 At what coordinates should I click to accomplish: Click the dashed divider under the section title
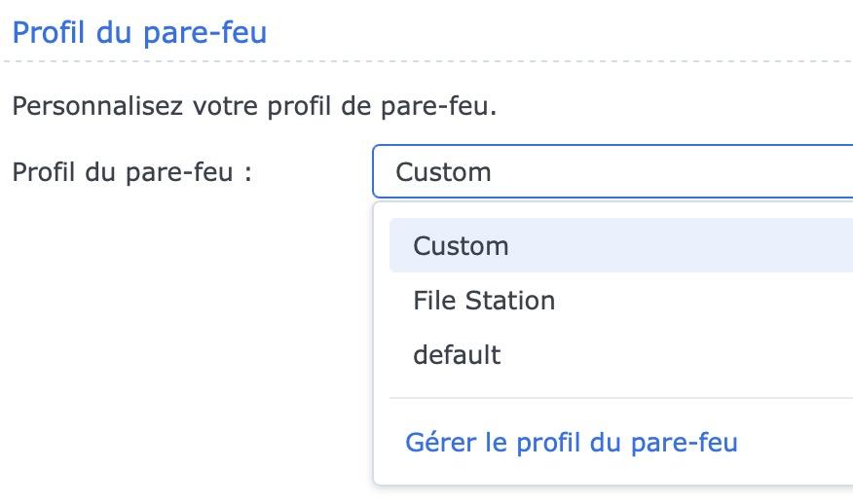coord(426,61)
